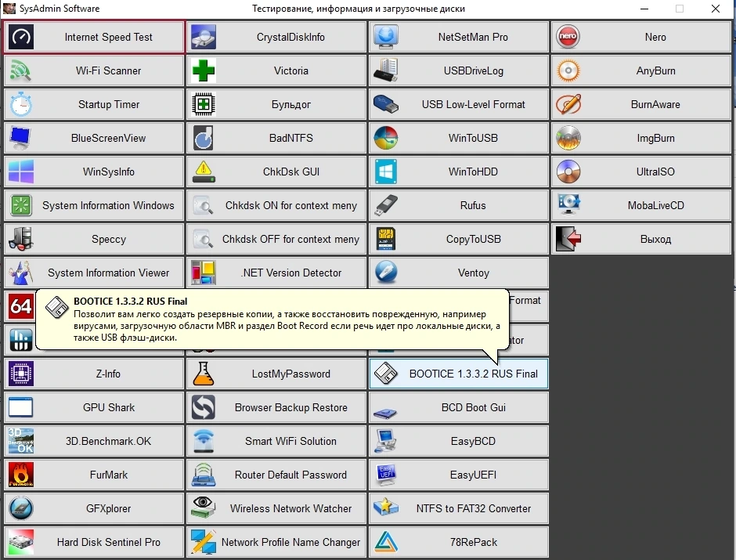Click the USB Low-Level Format flash drive icon
Viewport: 736px width, 560px height.
[386, 104]
